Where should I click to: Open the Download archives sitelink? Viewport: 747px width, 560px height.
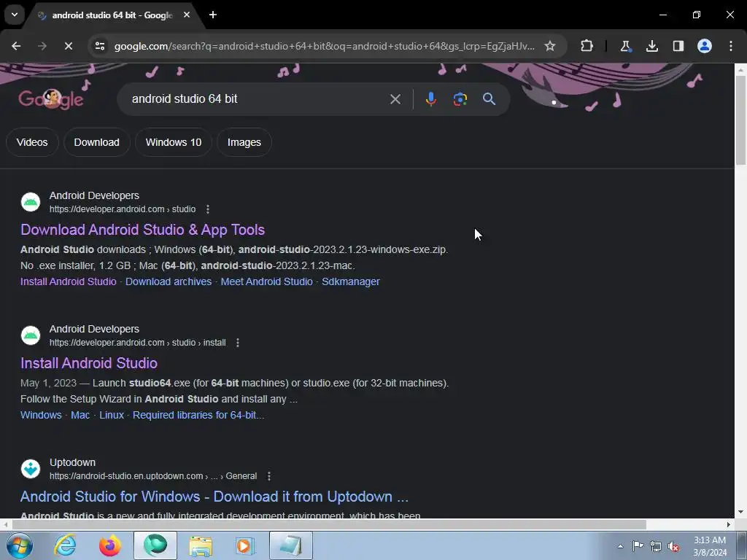pyautogui.click(x=169, y=281)
